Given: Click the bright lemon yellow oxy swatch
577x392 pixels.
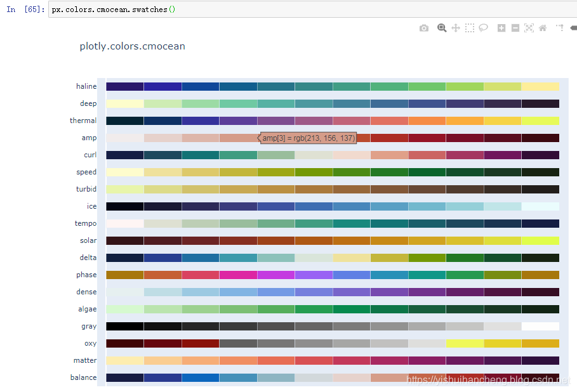Looking at the screenshot, I should pyautogui.click(x=465, y=343).
